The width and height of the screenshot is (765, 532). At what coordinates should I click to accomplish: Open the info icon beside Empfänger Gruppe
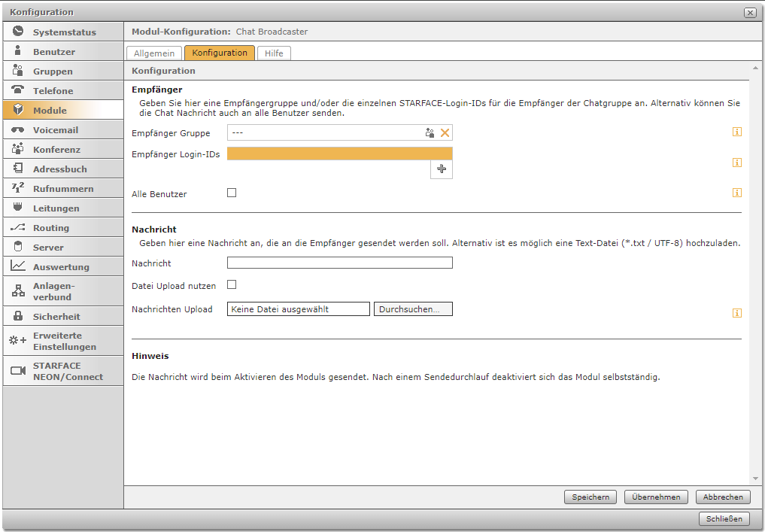(737, 132)
